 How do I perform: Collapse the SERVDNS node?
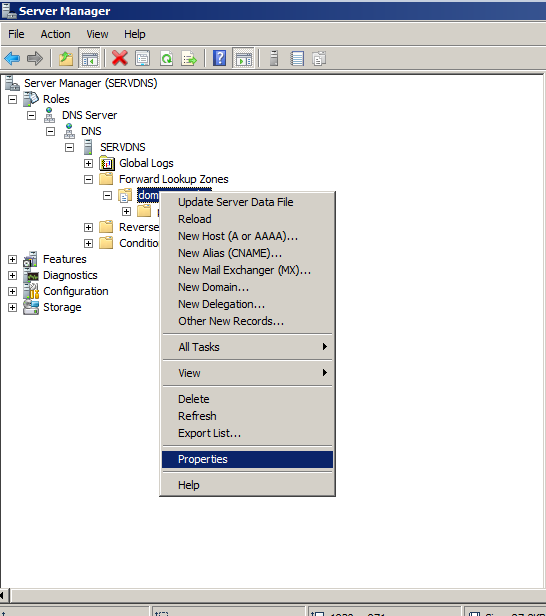click(x=70, y=147)
